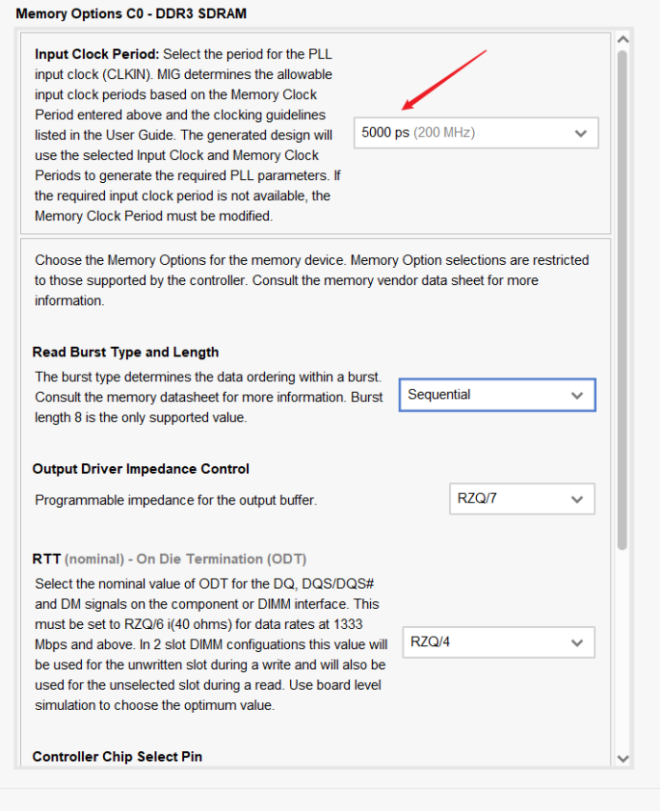Click the chevron icon beside RZQ/7
Screen dimensions: 660x812
click(x=576, y=499)
